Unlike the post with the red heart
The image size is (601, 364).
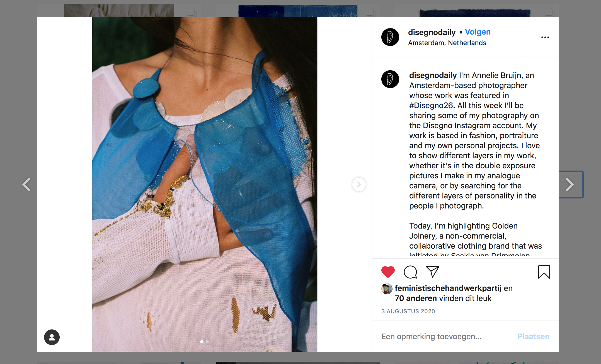point(388,272)
